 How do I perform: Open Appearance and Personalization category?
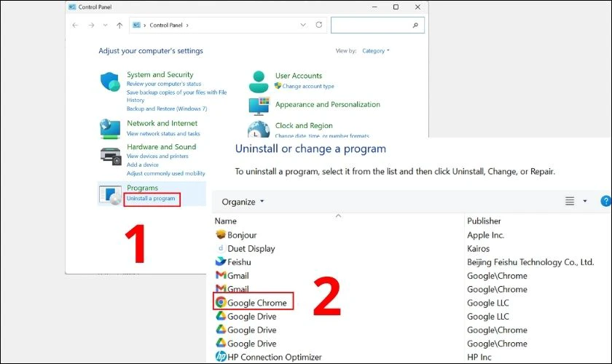tap(327, 105)
